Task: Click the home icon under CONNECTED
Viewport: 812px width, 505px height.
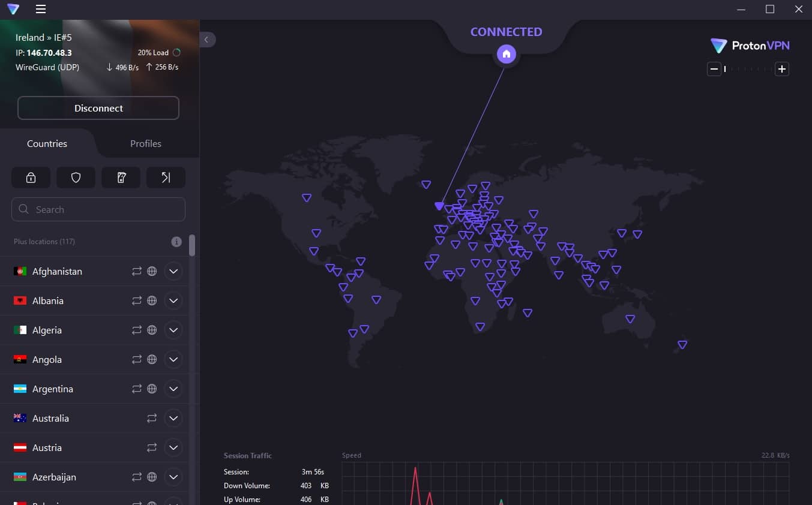Action: 506,54
